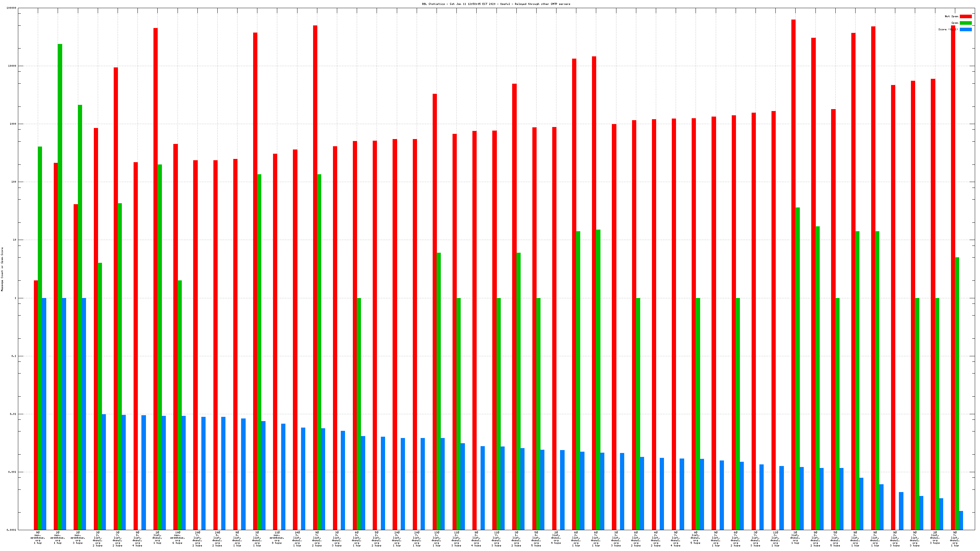980x551 pixels.
Task: Click the 0.01 y-axis tick label
Action: [x=13, y=414]
